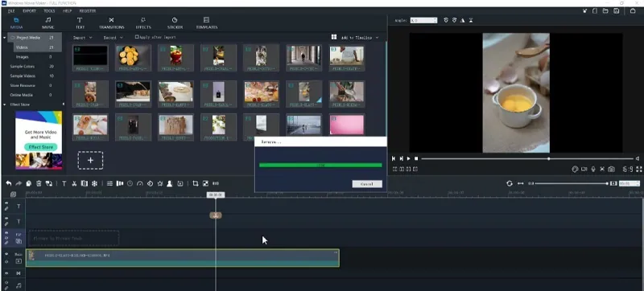644x291 pixels.
Task: Open the Add to Timeline dropdown
Action: (360, 37)
